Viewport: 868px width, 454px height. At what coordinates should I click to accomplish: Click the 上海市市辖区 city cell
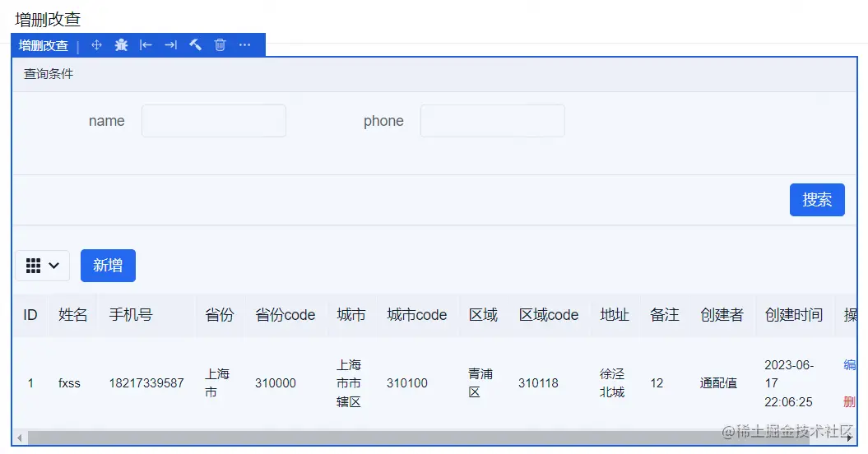pyautogui.click(x=349, y=383)
